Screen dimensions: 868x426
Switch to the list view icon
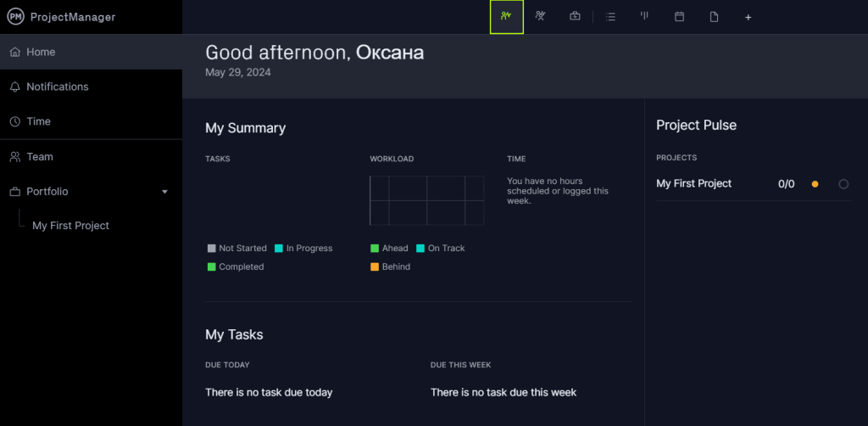(x=610, y=17)
